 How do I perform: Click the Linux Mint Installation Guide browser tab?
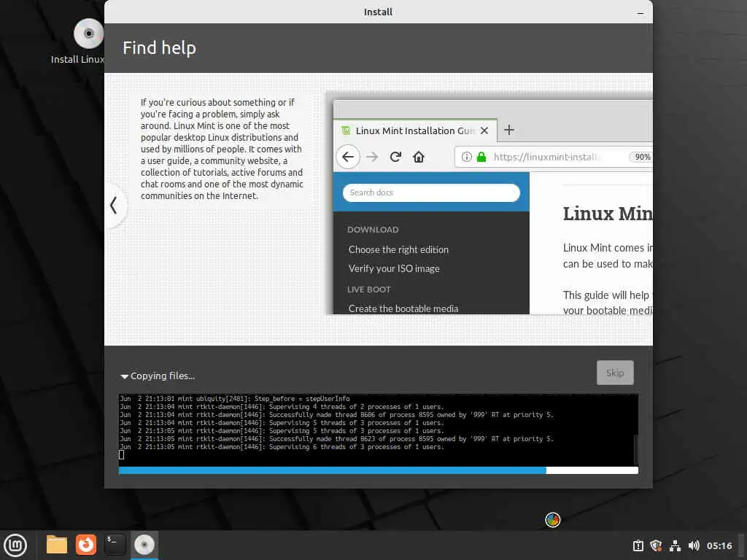[x=414, y=131]
